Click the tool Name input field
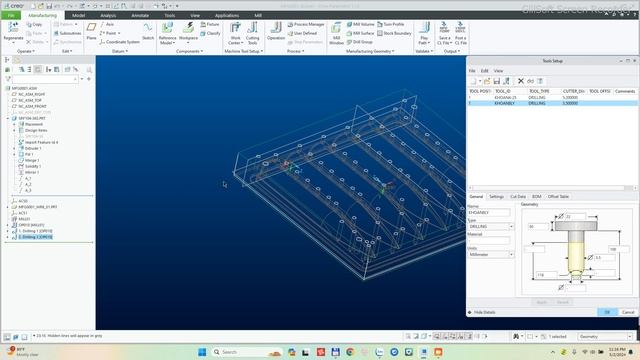 click(489, 213)
